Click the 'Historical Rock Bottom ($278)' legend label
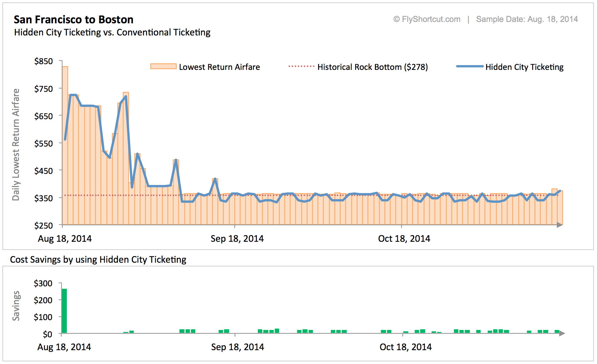This screenshot has width=597, height=364. tap(373, 67)
